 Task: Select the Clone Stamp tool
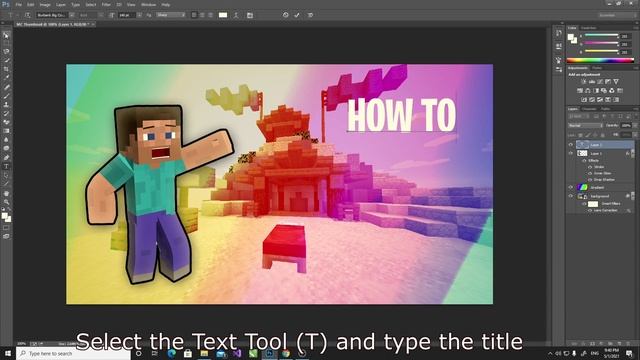coord(6,104)
